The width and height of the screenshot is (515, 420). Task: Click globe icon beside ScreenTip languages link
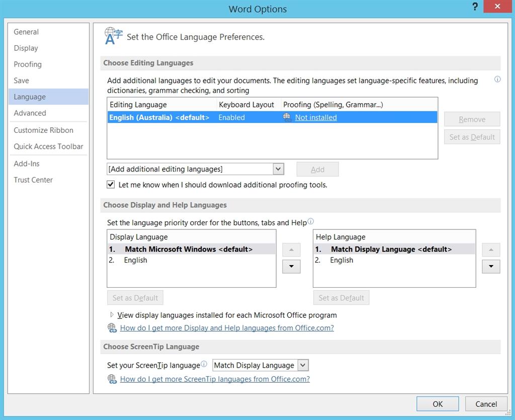[112, 379]
